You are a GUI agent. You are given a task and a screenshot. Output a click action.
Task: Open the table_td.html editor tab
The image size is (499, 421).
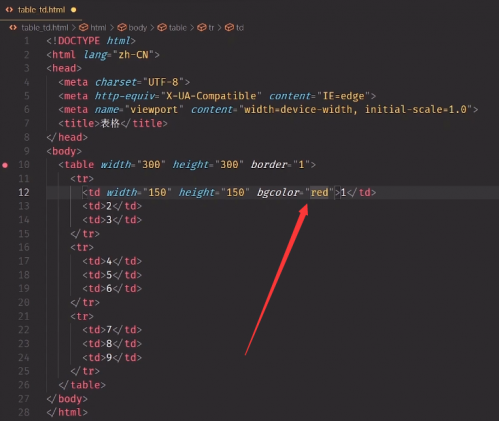pyautogui.click(x=41, y=10)
